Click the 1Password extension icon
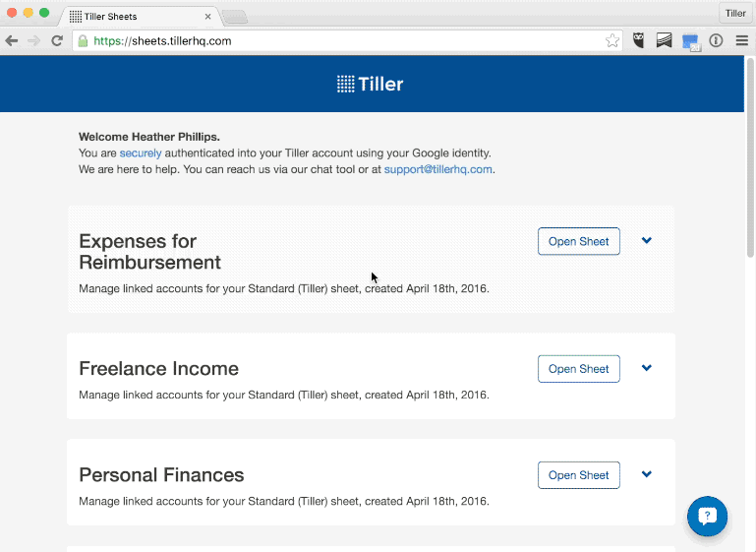This screenshot has width=756, height=552. [x=716, y=40]
